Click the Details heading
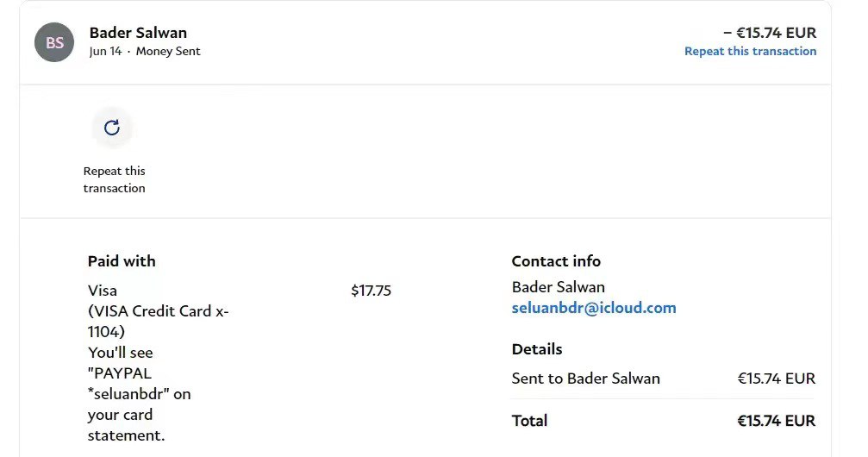868x457 pixels. [536, 349]
